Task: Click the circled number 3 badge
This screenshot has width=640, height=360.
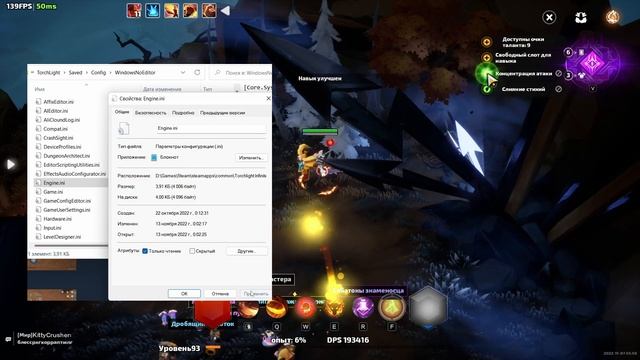Action: [568, 75]
